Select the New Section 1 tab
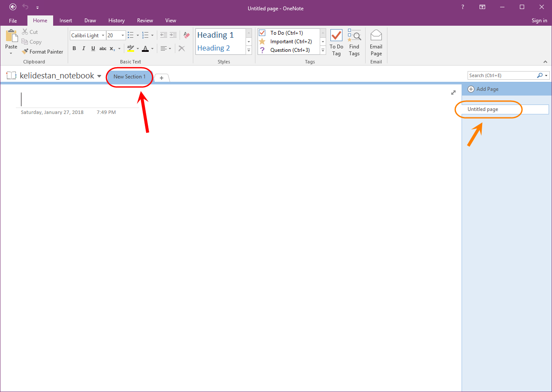Viewport: 552px width, 392px height. coord(129,77)
